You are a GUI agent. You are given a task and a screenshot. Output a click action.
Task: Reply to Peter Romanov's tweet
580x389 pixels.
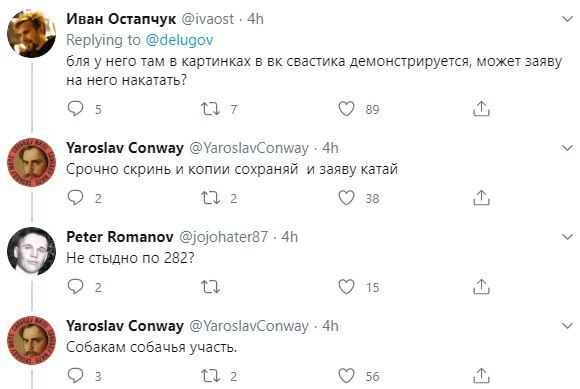coord(75,287)
